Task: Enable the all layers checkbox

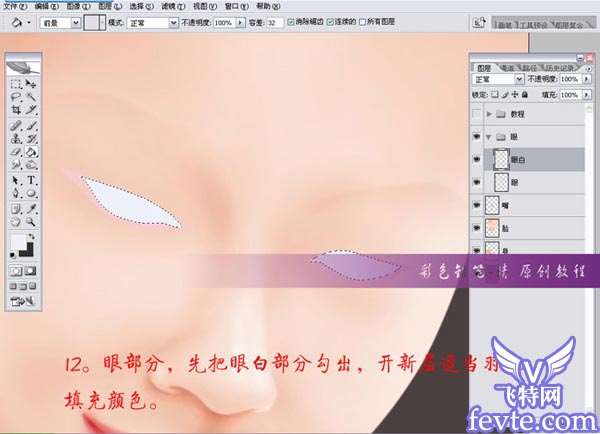Action: pos(363,22)
